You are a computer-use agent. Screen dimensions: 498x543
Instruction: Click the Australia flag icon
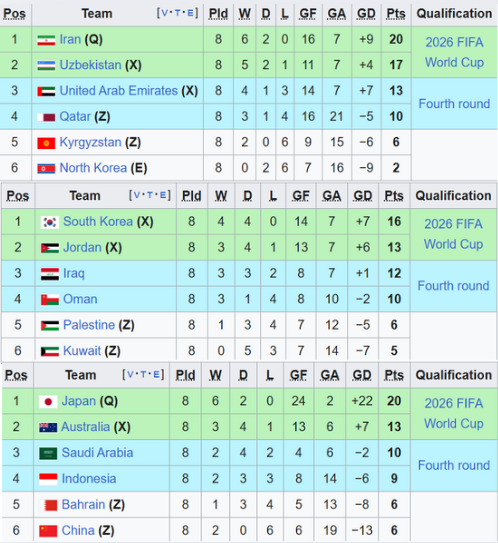tap(48, 427)
